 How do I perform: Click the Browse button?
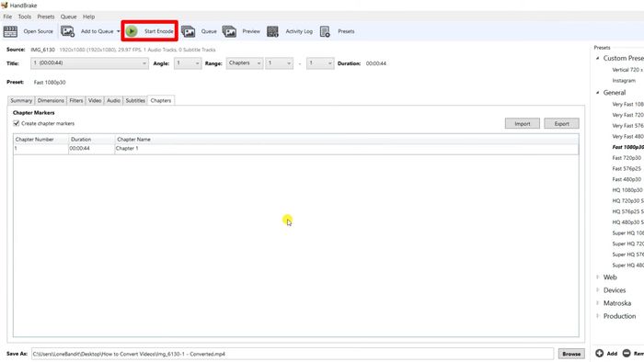click(571, 354)
